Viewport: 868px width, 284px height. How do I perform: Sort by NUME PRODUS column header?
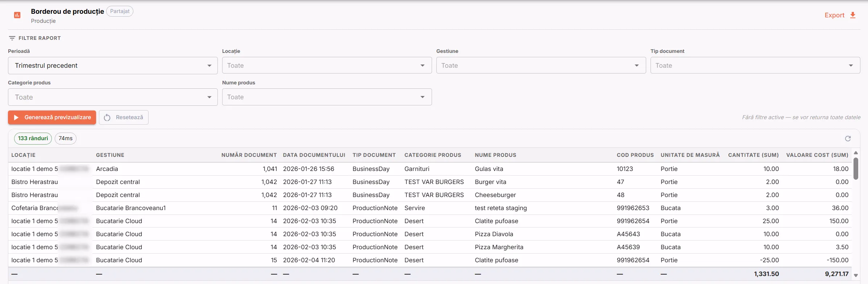[x=495, y=155]
